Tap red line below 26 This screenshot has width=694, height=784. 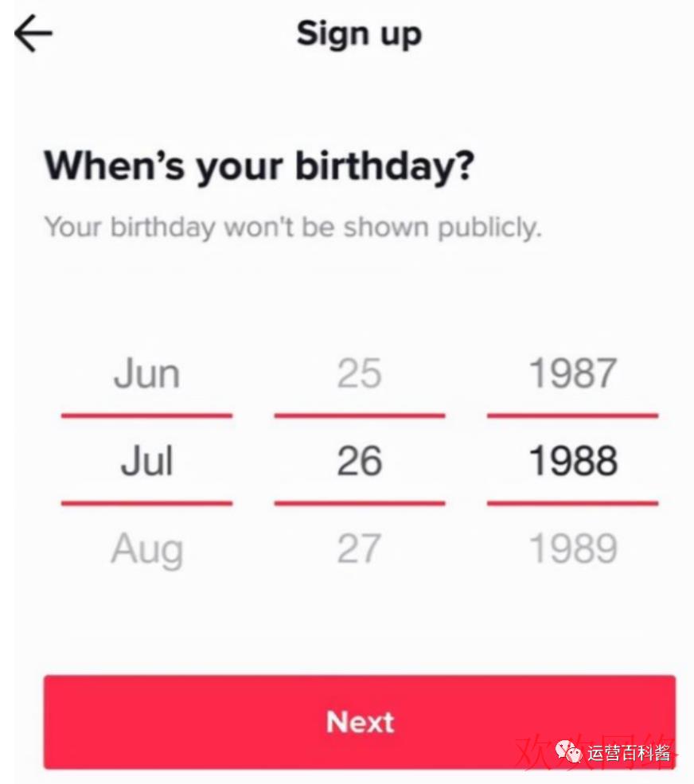point(360,503)
